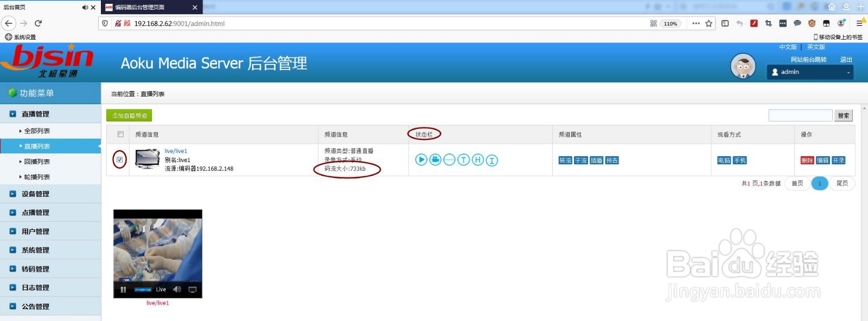The image size is (868, 321).
Task: Go forward with the browser forward arrow
Action: coord(23,23)
